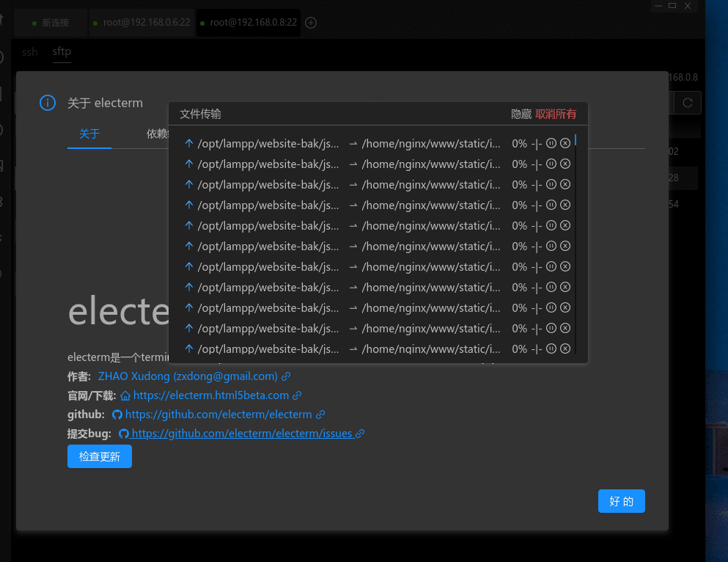728x562 pixels.
Task: Confirm the dialog with 好的 button
Action: tap(621, 501)
